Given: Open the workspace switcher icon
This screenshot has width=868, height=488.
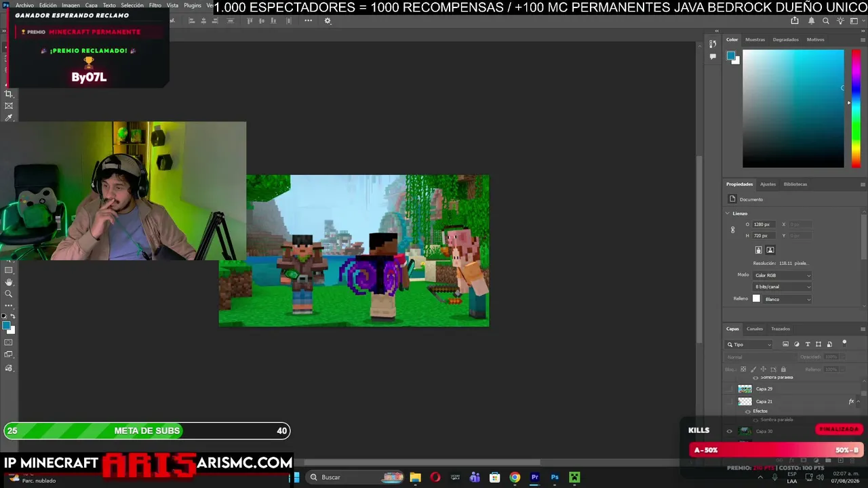Looking at the screenshot, I should coord(854,21).
